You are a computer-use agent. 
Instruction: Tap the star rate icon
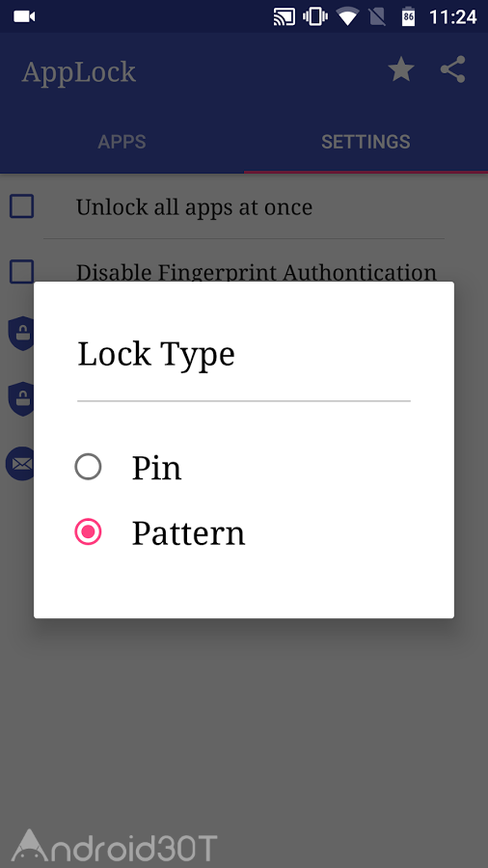tap(401, 70)
